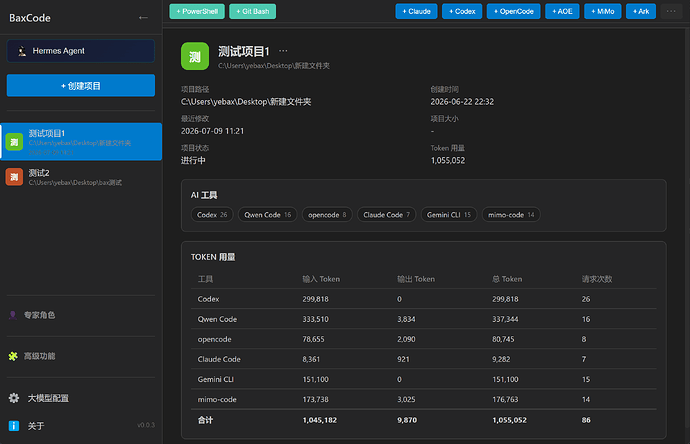Open 大模型配置 gear settings icon
The width and height of the screenshot is (690, 444).
click(x=14, y=398)
